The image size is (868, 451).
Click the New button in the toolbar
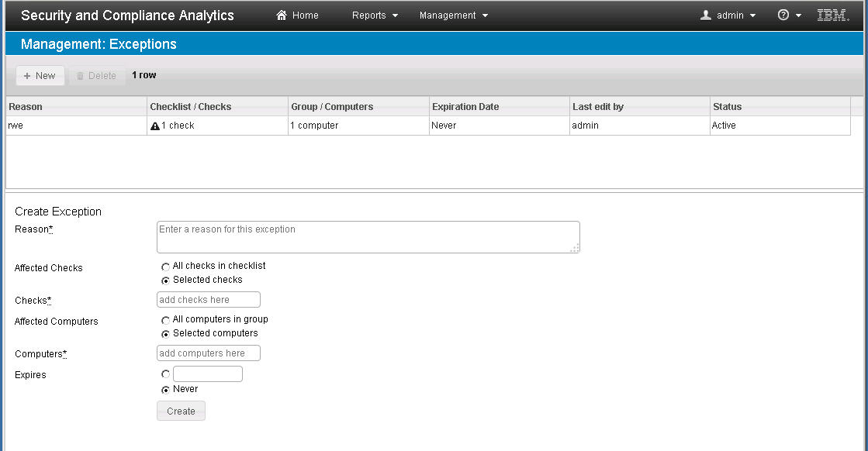[40, 75]
